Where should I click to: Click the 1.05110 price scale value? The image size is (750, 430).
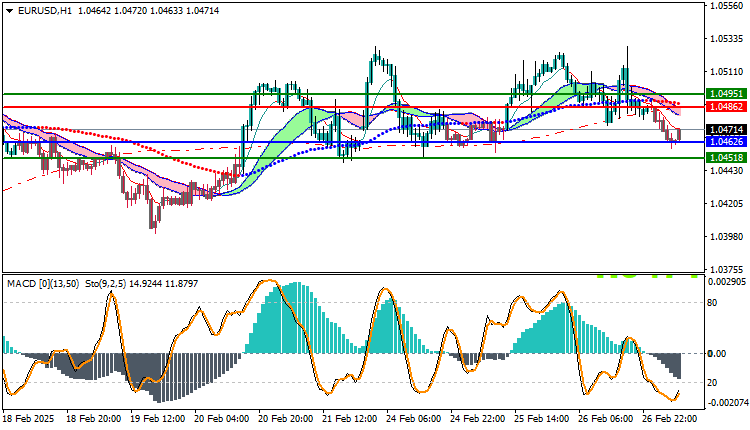coord(727,72)
